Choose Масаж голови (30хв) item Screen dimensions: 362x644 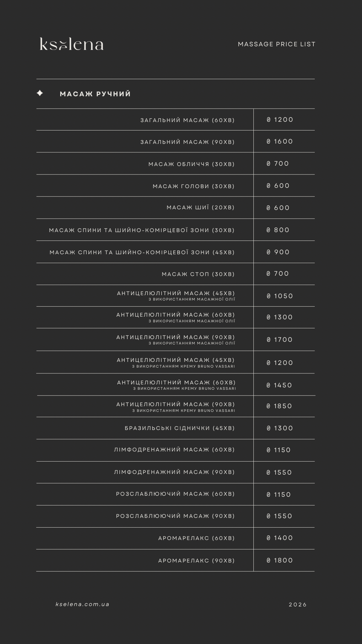pos(175,186)
